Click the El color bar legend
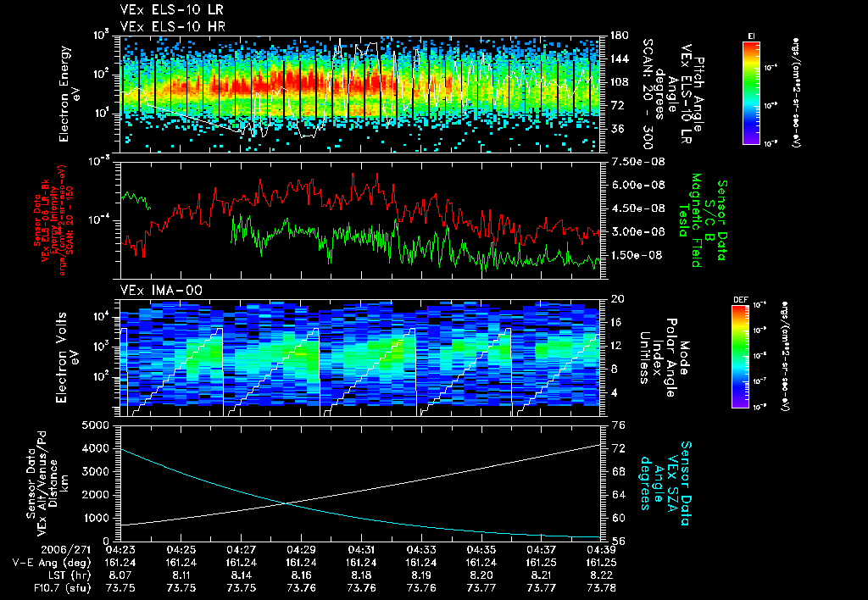Viewport: 868px width, 600px height. click(x=751, y=92)
